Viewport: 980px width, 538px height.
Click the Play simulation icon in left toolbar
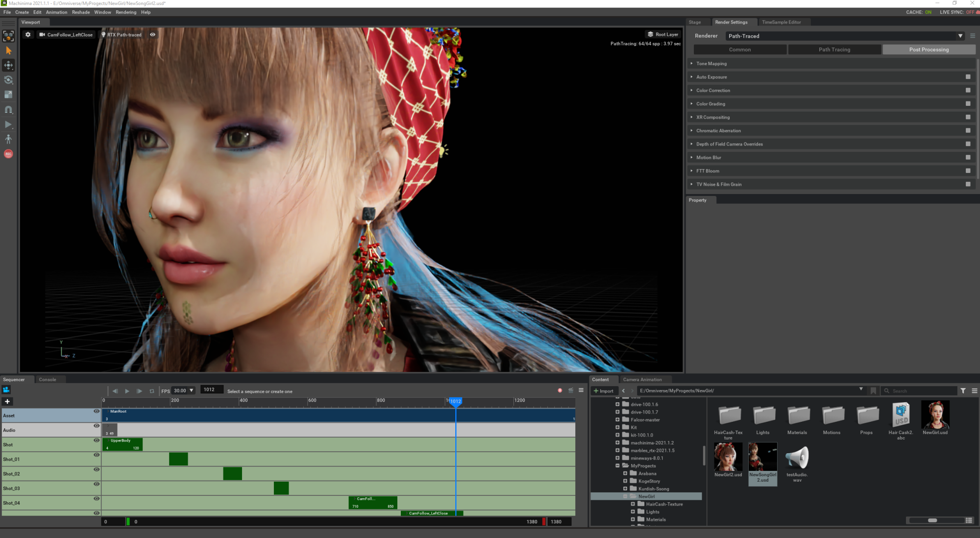[8, 124]
